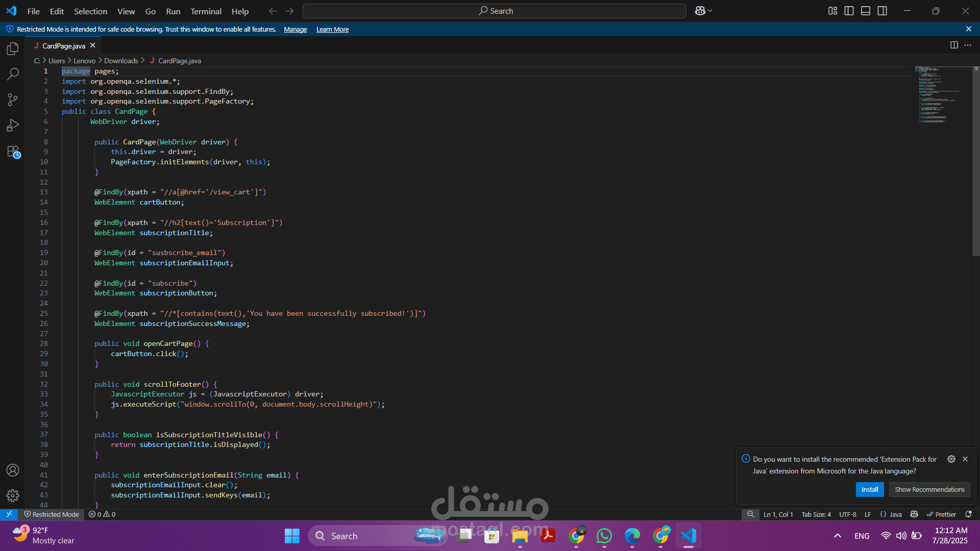
Task: Select the CardPage.java editor tab
Action: (x=63, y=46)
